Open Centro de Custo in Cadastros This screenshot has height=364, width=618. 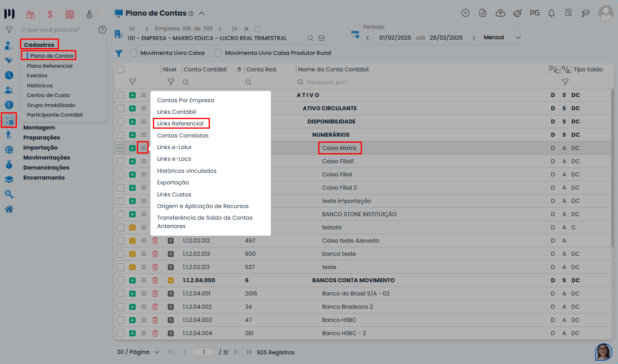[48, 95]
